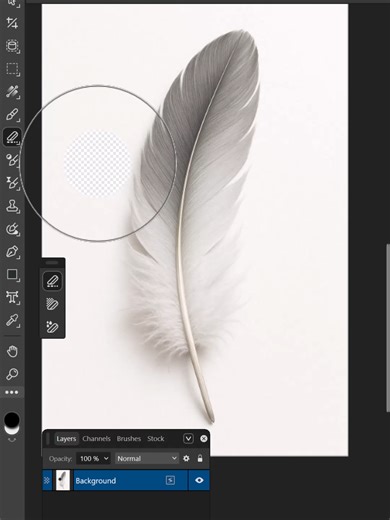Select the Zoom magnifier tool
The image size is (390, 520).
[12, 374]
